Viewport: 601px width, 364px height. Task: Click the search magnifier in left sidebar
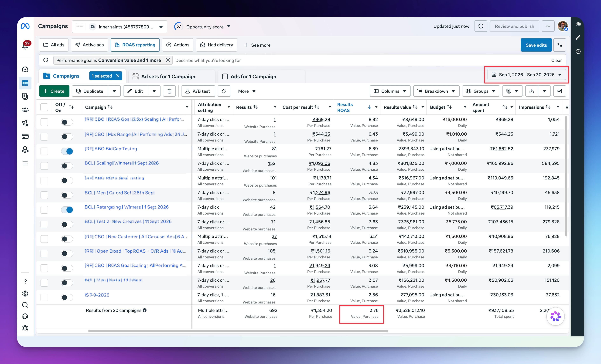(x=25, y=305)
